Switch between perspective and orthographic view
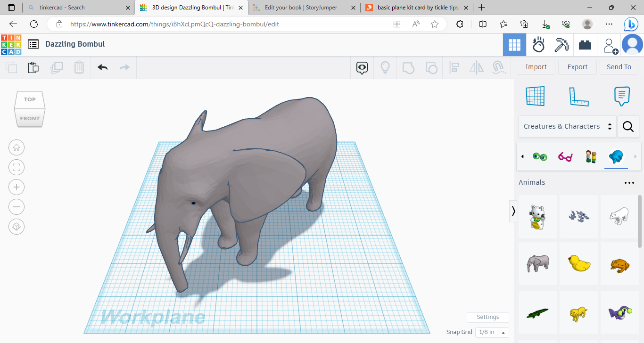 [17, 227]
